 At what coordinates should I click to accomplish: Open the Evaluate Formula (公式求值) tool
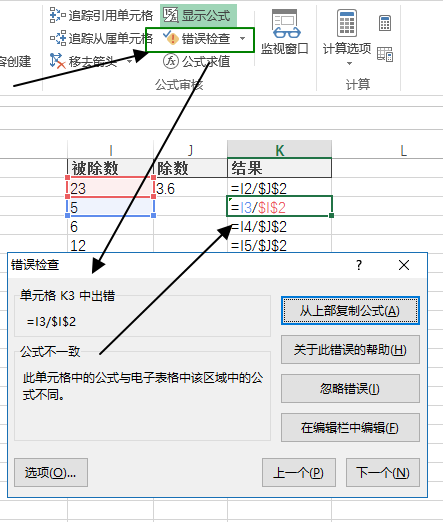[x=197, y=61]
